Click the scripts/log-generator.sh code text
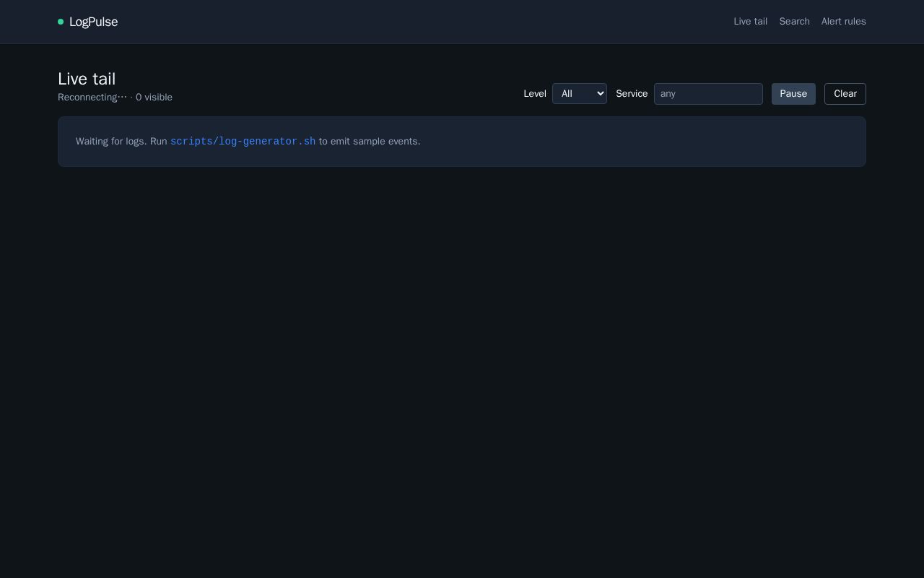This screenshot has height=578, width=924. (x=243, y=142)
